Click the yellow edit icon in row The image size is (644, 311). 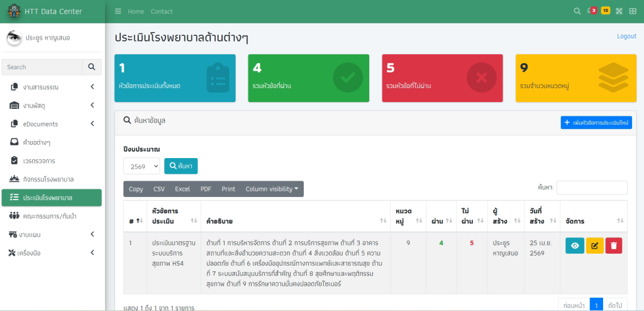point(594,246)
